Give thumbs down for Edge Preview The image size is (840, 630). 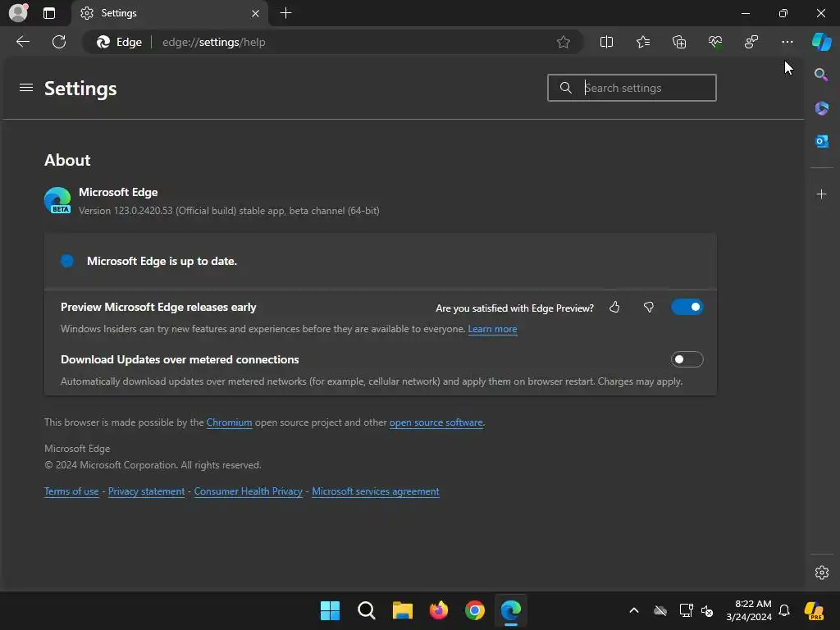pos(648,307)
